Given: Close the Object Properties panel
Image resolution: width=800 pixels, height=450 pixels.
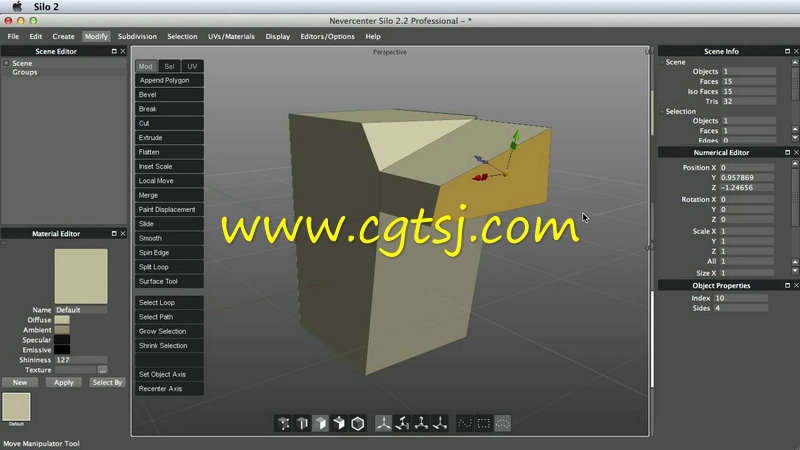Looking at the screenshot, I should click(796, 285).
